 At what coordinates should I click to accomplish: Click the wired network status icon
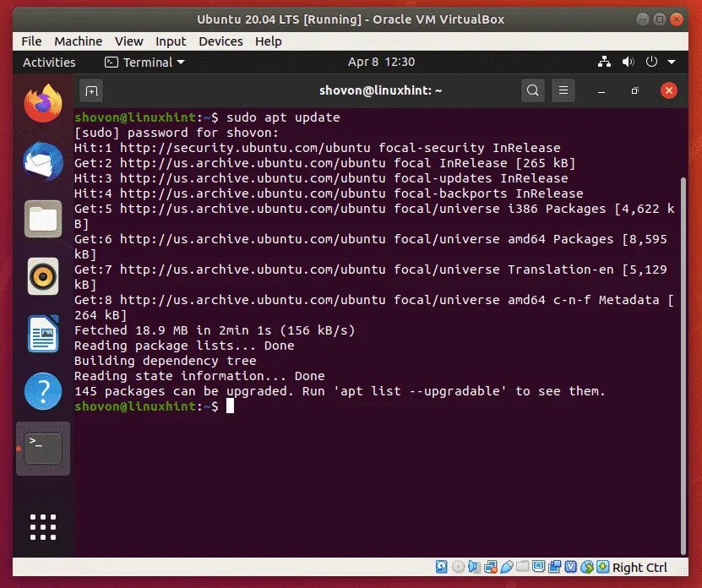click(604, 62)
